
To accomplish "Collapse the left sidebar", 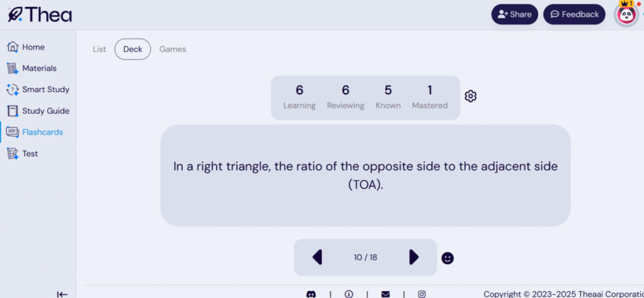I will (x=62, y=294).
